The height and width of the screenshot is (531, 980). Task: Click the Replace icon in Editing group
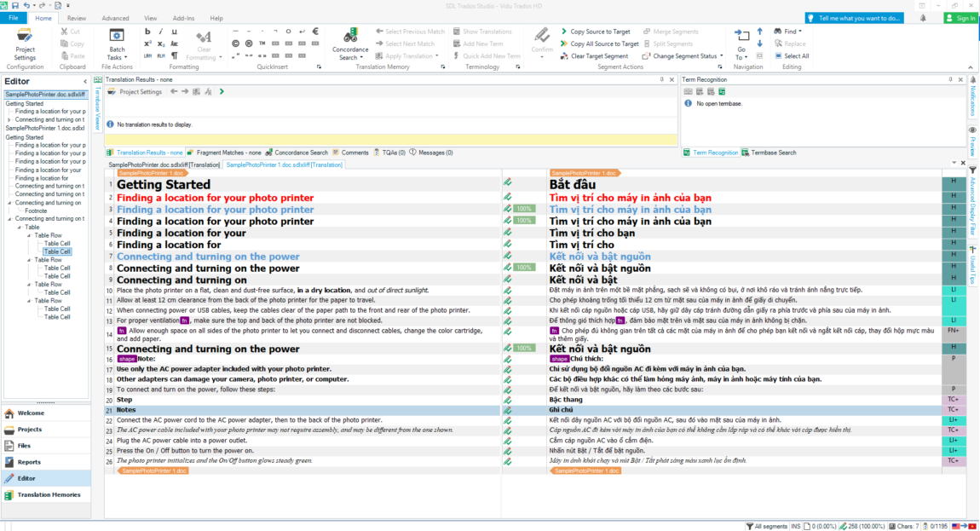778,43
